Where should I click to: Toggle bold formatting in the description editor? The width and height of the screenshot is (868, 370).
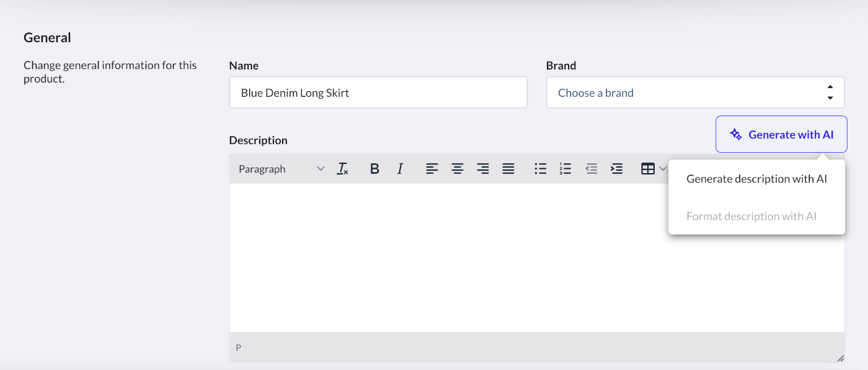tap(374, 168)
